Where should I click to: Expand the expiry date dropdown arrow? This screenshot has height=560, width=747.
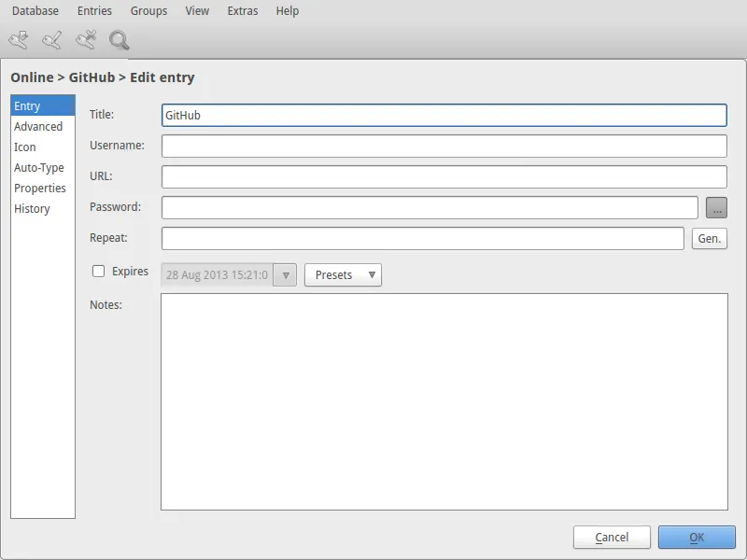[x=286, y=275]
